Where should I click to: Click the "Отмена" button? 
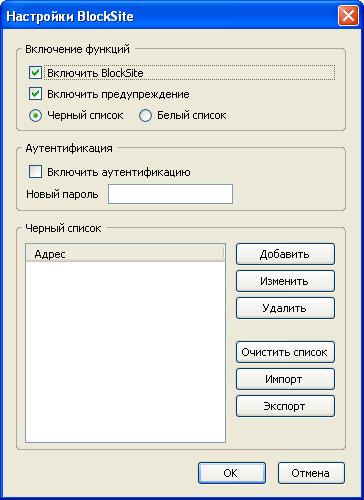pyautogui.click(x=311, y=473)
